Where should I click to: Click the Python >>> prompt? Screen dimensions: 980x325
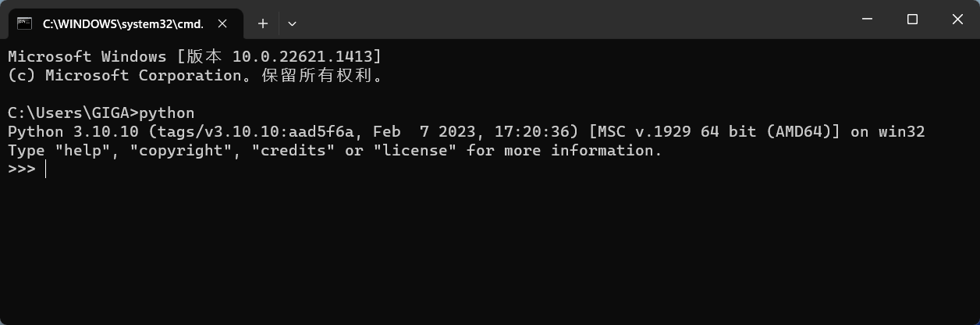(22, 169)
